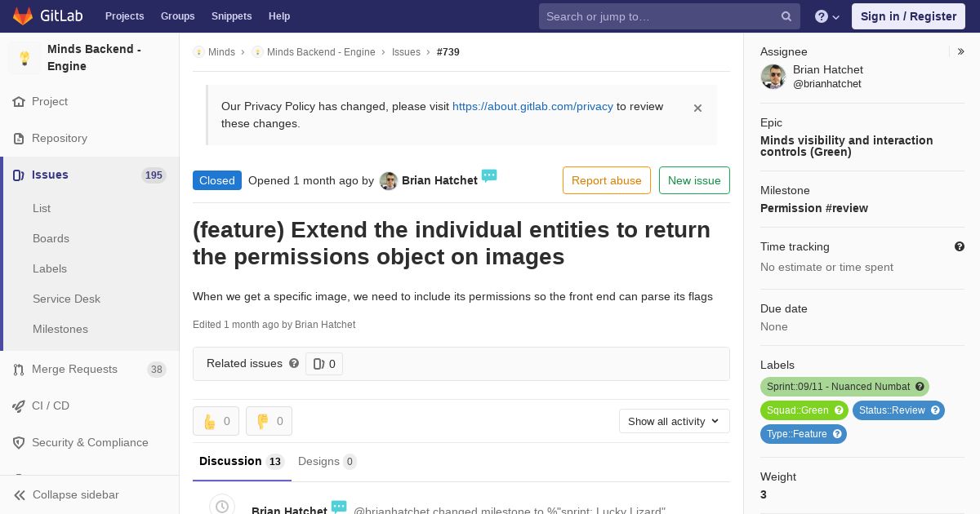
Task: Switch to the Designs tab
Action: click(x=327, y=462)
